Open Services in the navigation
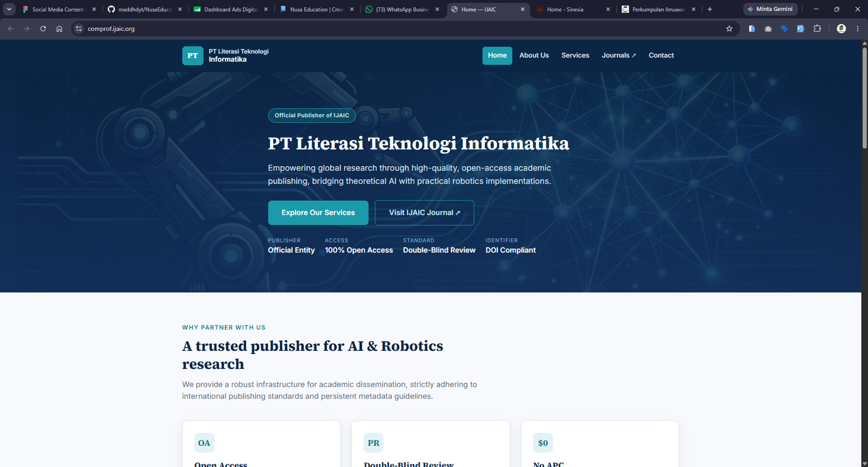 (575, 55)
